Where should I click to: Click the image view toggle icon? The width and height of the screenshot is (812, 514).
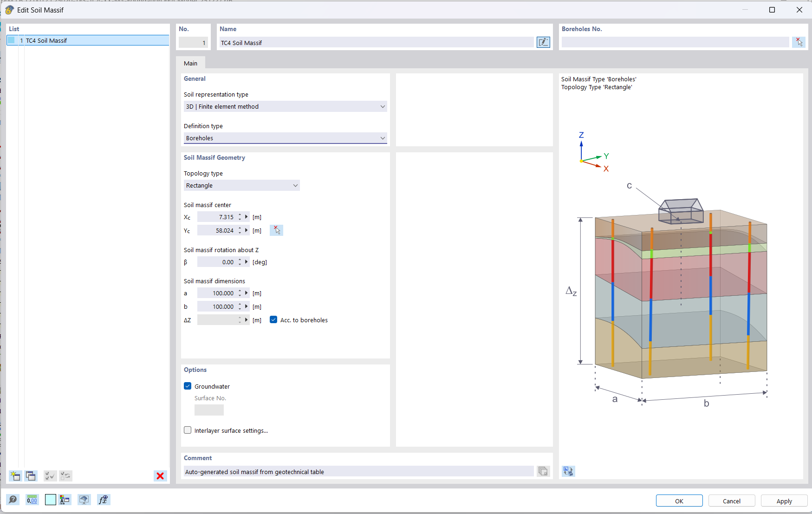[x=568, y=471]
